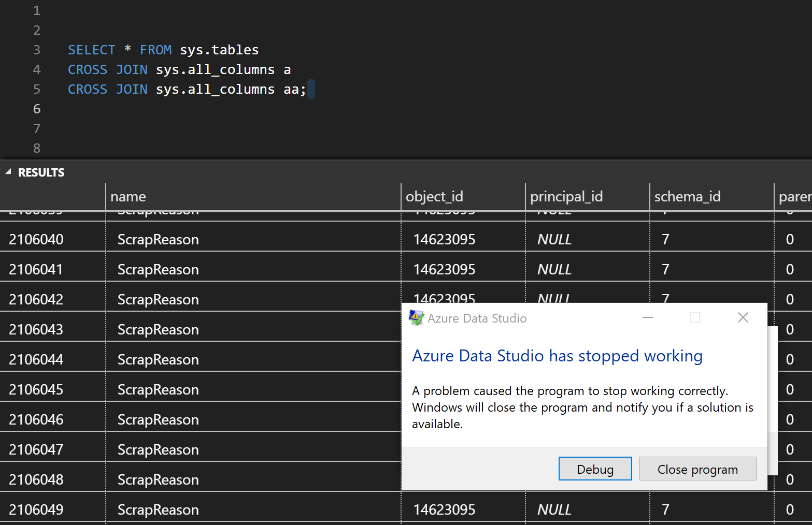This screenshot has width=812, height=525.
Task: Select the object_id column header
Action: [x=435, y=197]
